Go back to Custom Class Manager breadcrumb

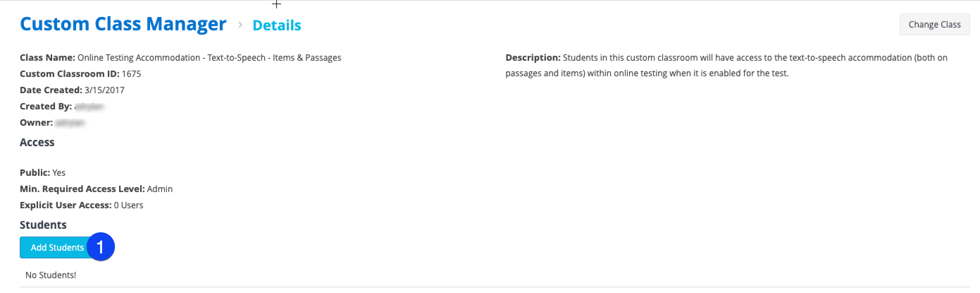click(x=123, y=24)
